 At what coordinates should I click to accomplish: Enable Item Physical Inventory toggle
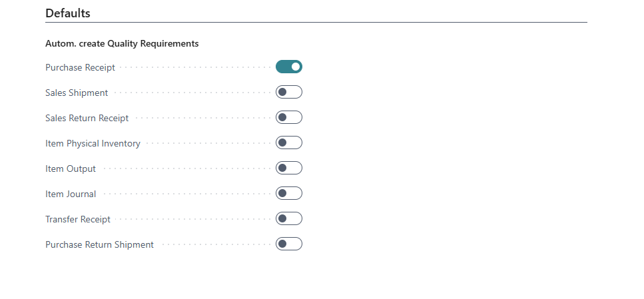click(x=289, y=143)
